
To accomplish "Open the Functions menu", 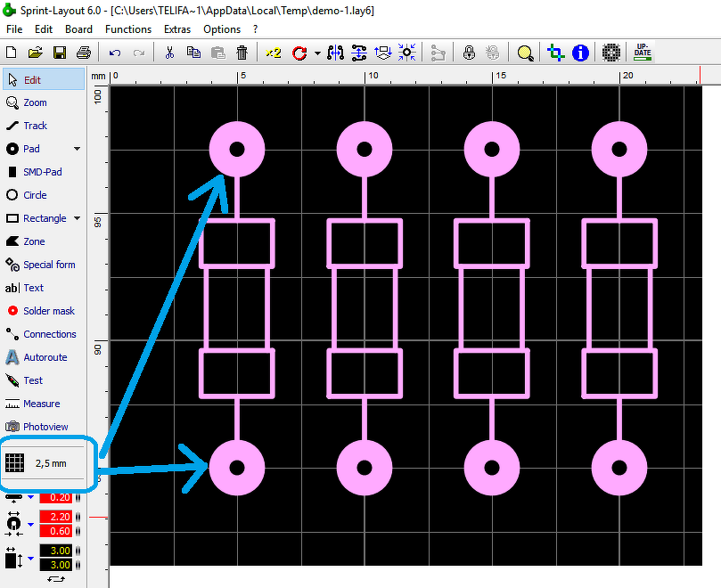I will (x=128, y=29).
